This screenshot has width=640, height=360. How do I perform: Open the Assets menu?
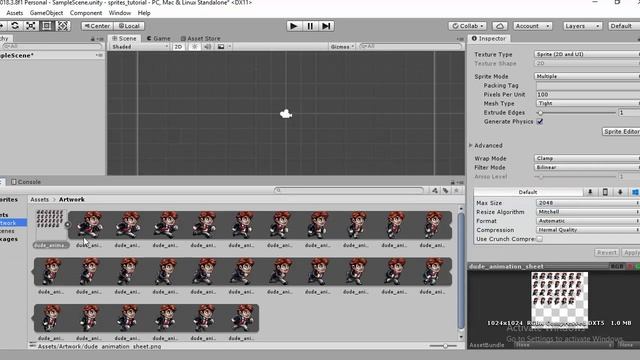[15, 13]
